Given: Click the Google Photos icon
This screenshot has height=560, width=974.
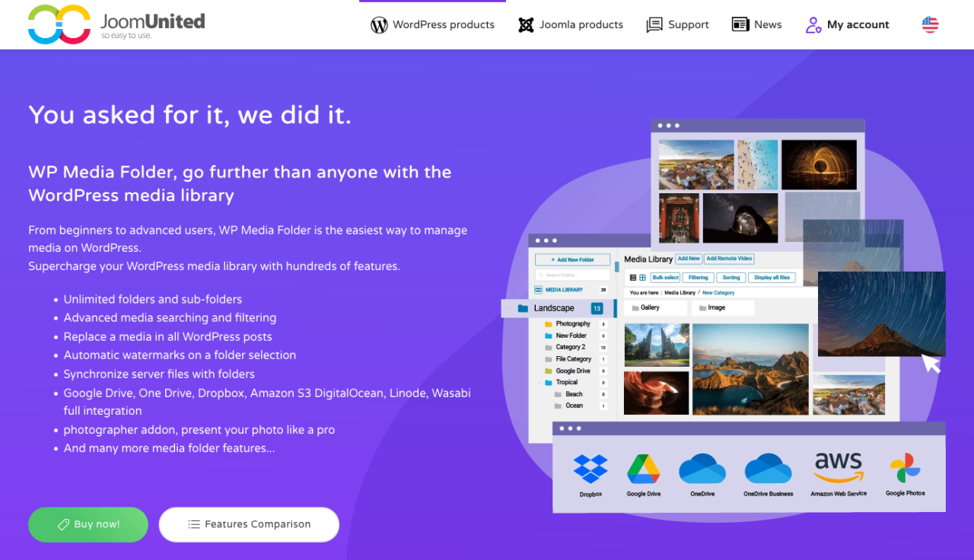Looking at the screenshot, I should 905,468.
